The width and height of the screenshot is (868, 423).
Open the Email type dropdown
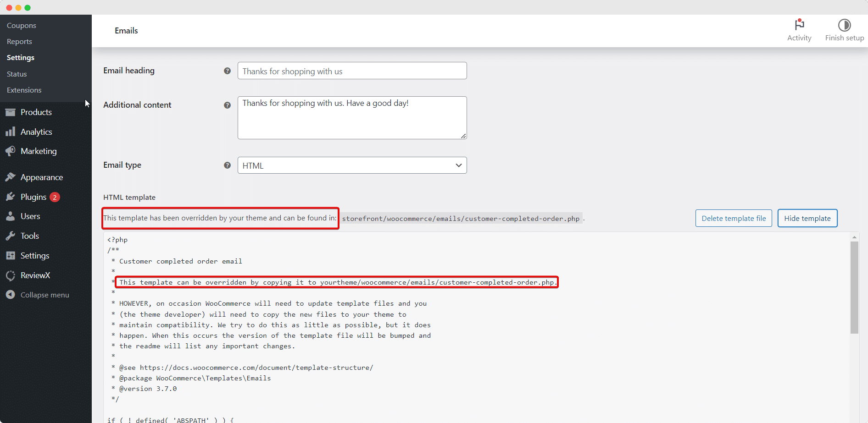pos(352,165)
